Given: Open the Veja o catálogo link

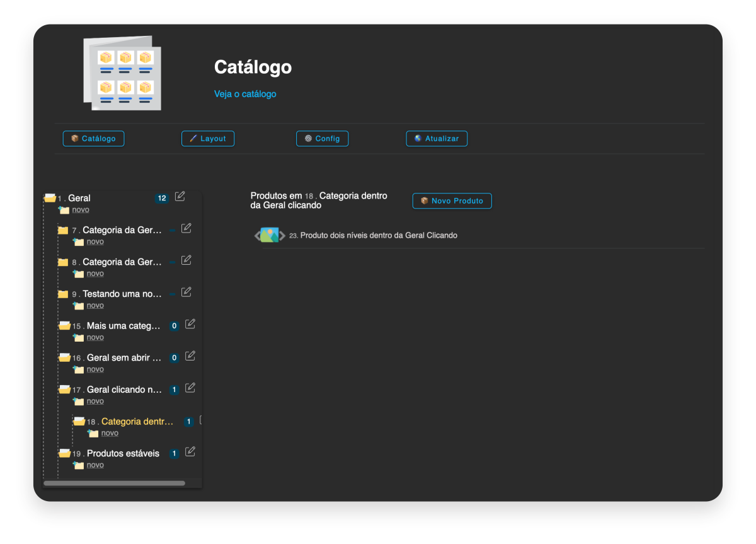Looking at the screenshot, I should [245, 93].
